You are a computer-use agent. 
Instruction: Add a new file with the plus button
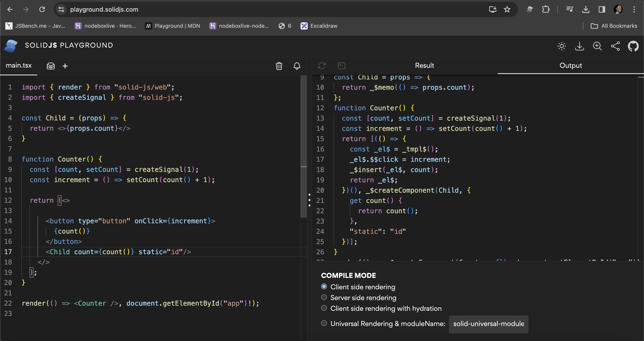tap(65, 66)
